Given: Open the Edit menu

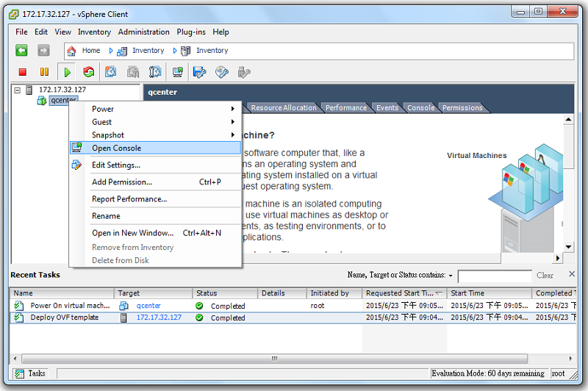Looking at the screenshot, I should (x=41, y=32).
